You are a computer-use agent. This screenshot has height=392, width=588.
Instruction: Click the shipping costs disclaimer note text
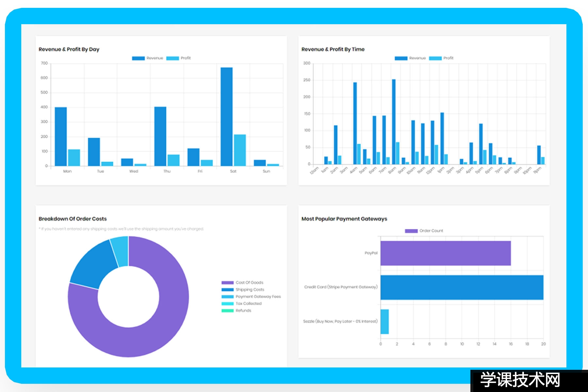tap(121, 229)
